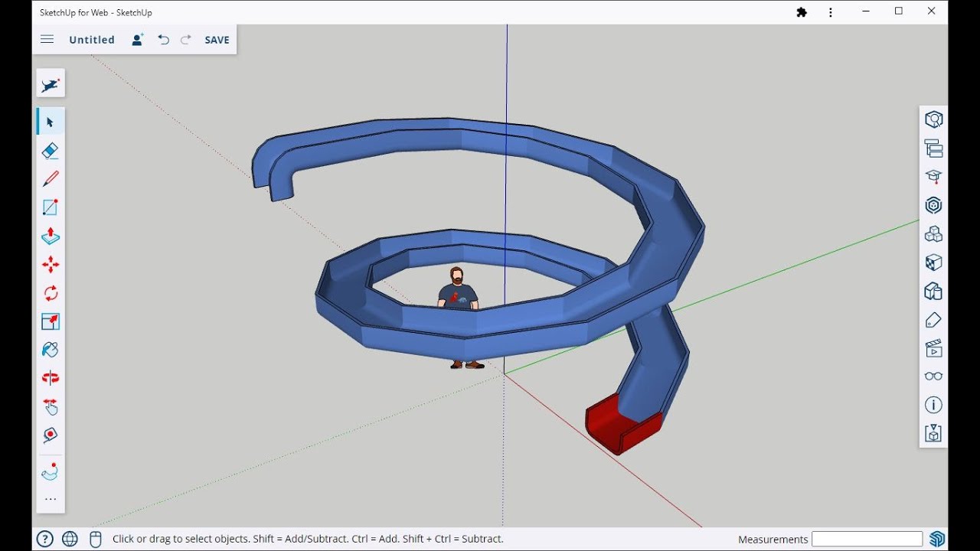Viewport: 980px width, 551px height.
Task: Activate the Select arrow tool
Action: [x=51, y=122]
